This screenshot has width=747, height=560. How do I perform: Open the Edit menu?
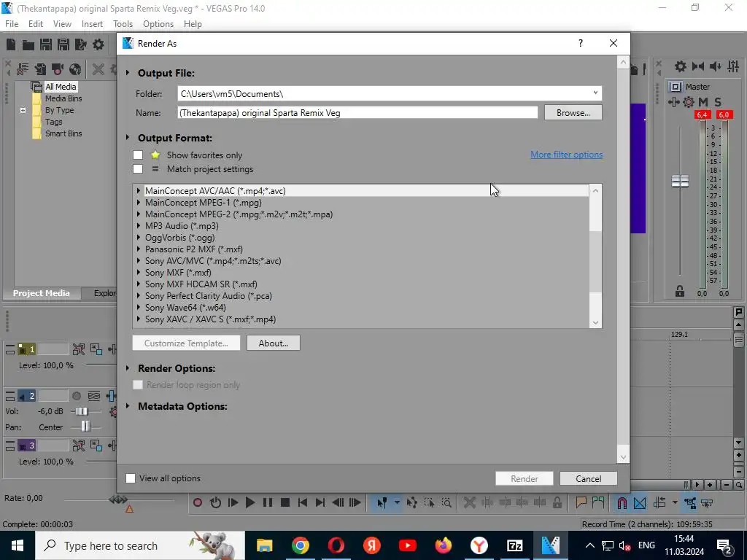36,24
